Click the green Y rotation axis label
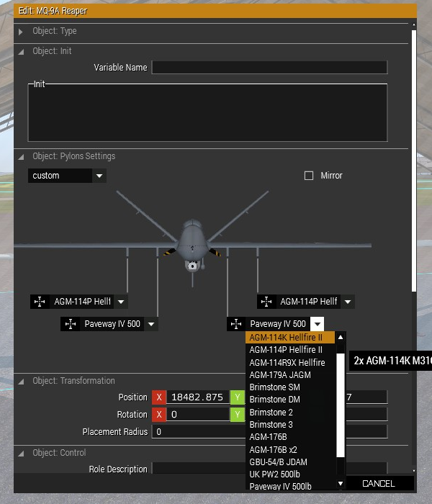Viewport: 432px width, 504px height. (237, 415)
